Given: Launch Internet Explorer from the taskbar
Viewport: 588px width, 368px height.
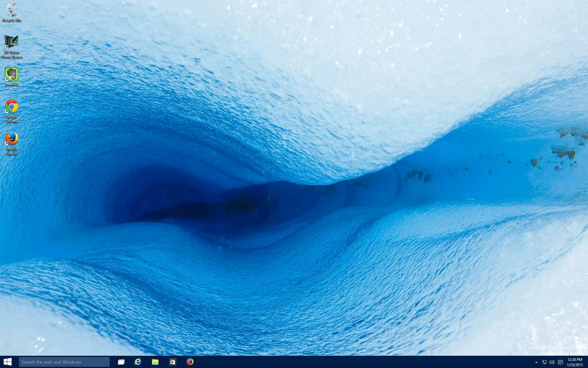Looking at the screenshot, I should pos(138,362).
